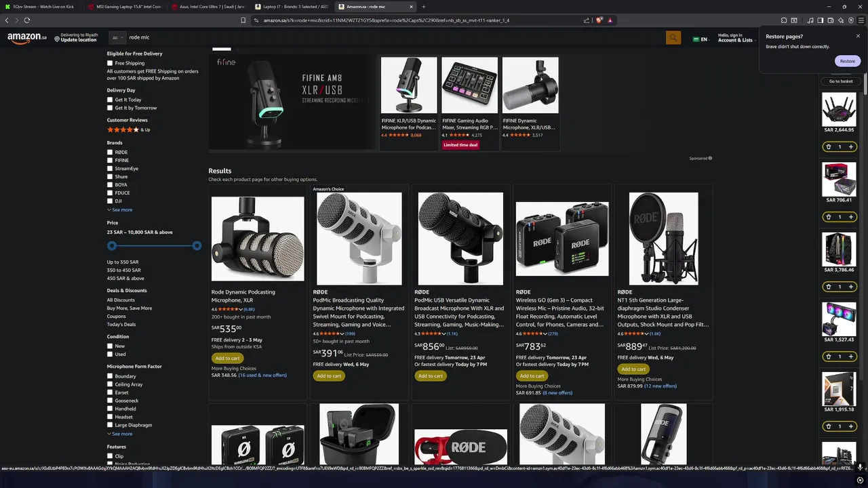Viewport: 868px width, 488px height.
Task: Go back with browser back arrow
Action: point(7,20)
